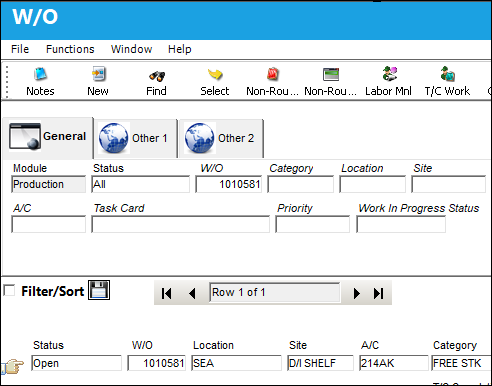The height and width of the screenshot is (386, 492).
Task: Click the Category search field
Action: [301, 184]
